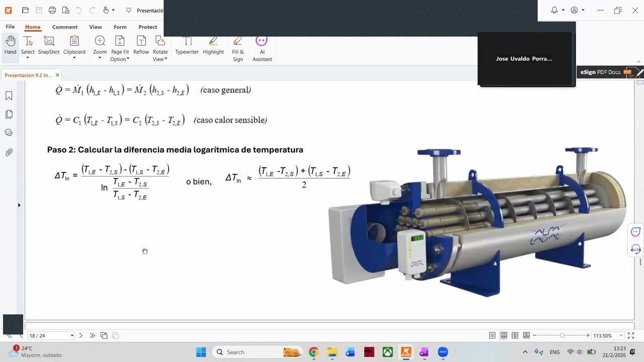
Task: Open the Clipboard tool
Action: (74, 44)
